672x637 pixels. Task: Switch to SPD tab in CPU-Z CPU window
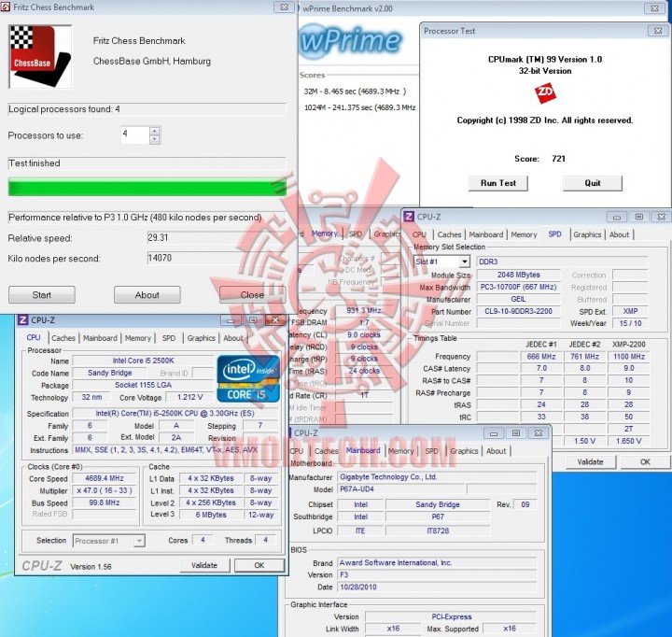pos(169,338)
